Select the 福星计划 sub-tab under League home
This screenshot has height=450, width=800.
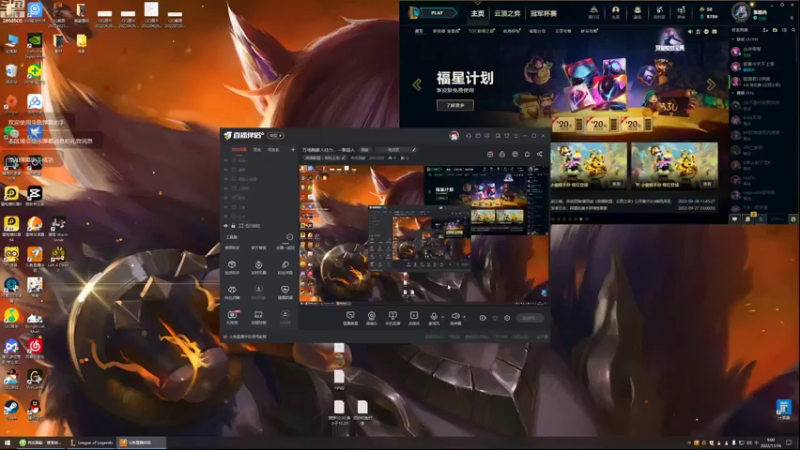point(537,31)
